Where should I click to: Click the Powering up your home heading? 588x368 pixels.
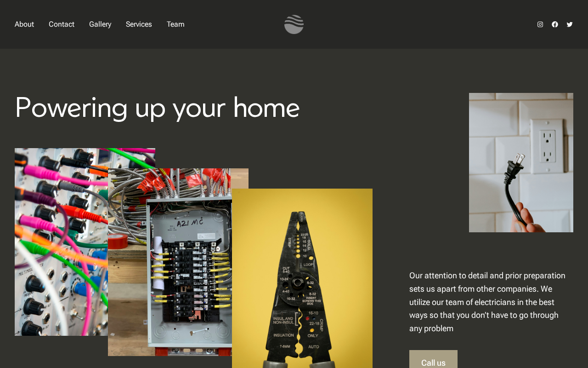tap(157, 107)
